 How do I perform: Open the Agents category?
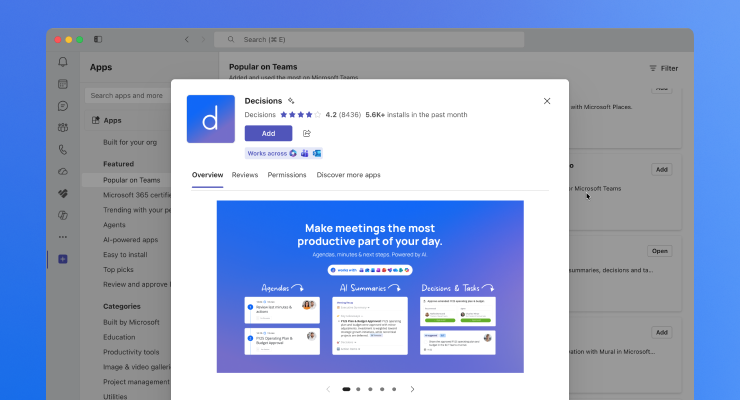tap(114, 225)
